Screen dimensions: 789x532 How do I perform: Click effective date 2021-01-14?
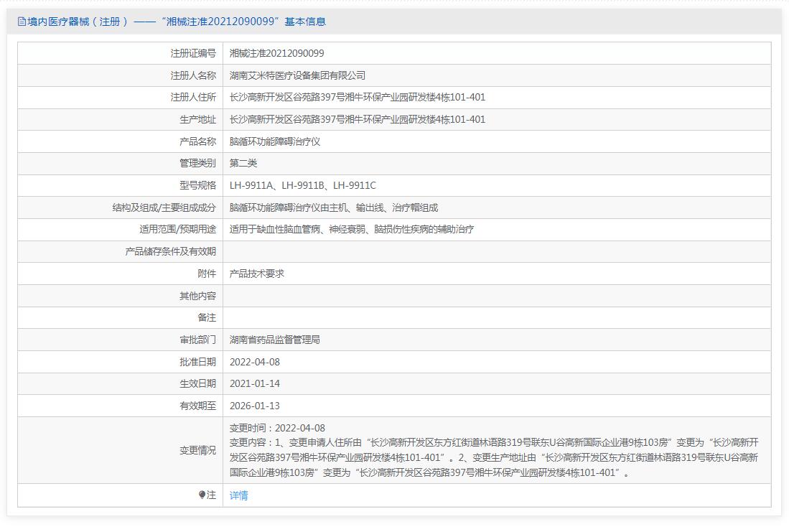(254, 384)
